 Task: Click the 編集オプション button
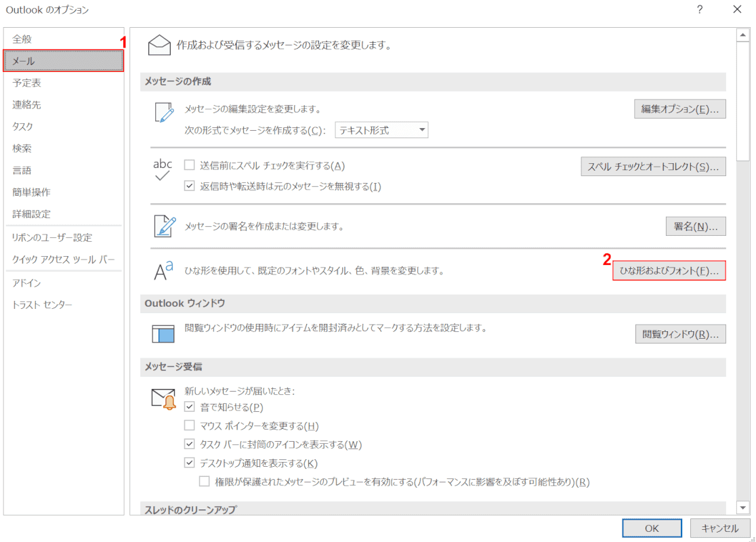tap(680, 109)
